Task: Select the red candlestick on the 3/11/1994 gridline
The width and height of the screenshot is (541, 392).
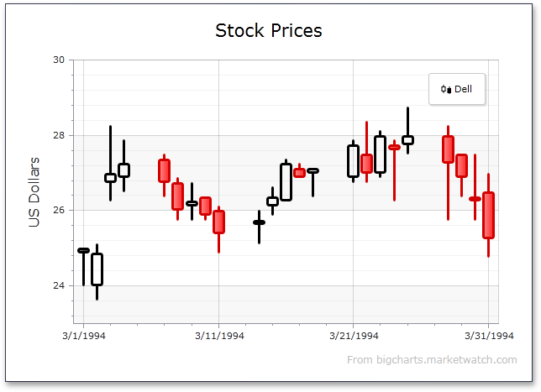Action: (x=218, y=222)
